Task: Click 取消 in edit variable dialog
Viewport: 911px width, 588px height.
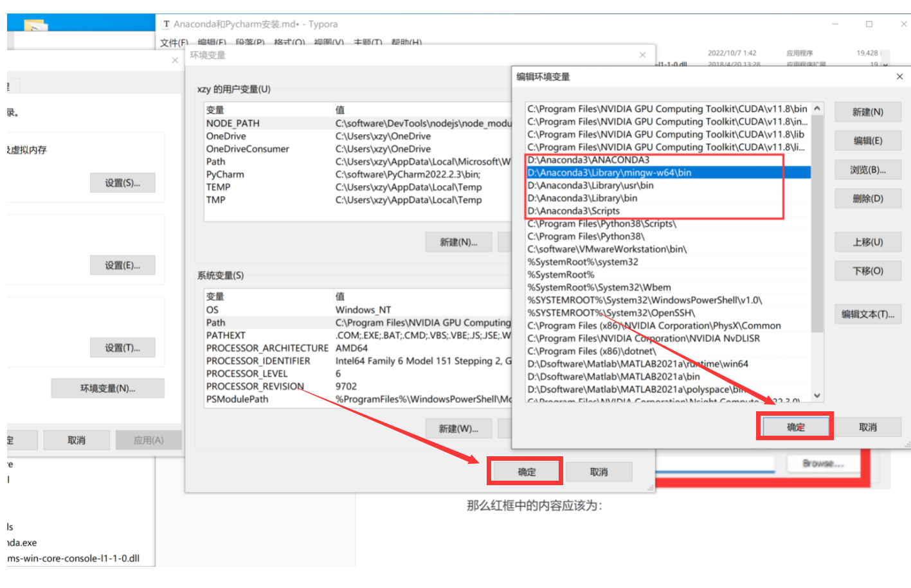Action: (x=867, y=427)
